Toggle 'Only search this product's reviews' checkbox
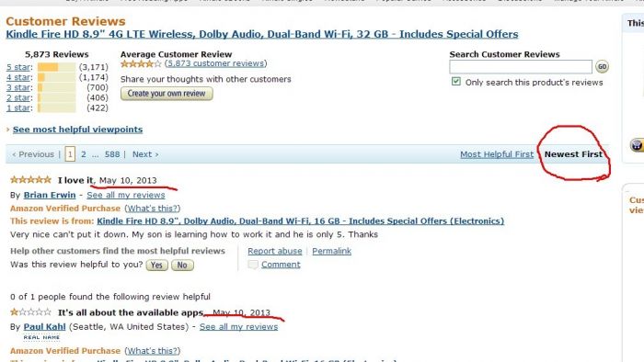Screen dimensions: 644x362 (456, 82)
